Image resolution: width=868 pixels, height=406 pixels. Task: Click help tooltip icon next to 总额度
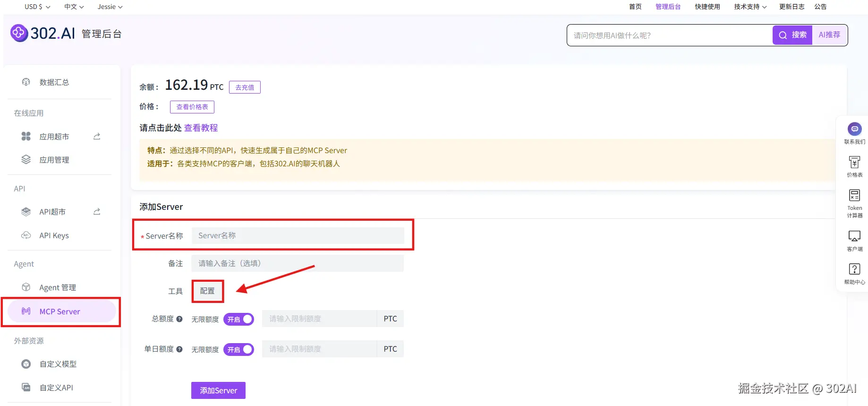click(x=179, y=319)
